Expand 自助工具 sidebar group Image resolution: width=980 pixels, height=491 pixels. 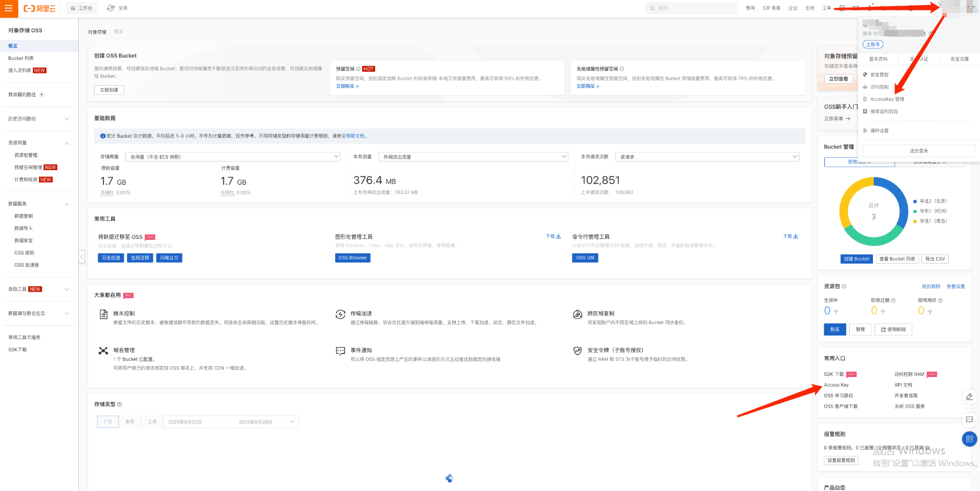67,290
